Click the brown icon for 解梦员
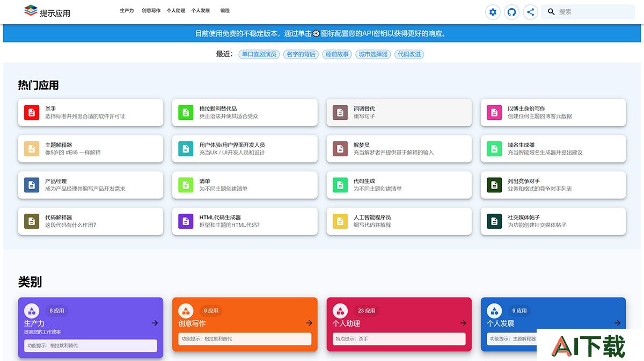 pyautogui.click(x=340, y=149)
